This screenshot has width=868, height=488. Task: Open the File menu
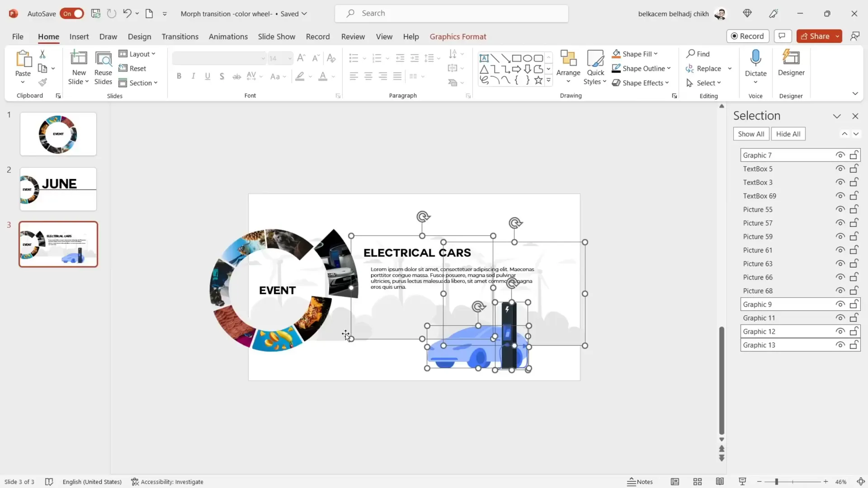coord(18,37)
